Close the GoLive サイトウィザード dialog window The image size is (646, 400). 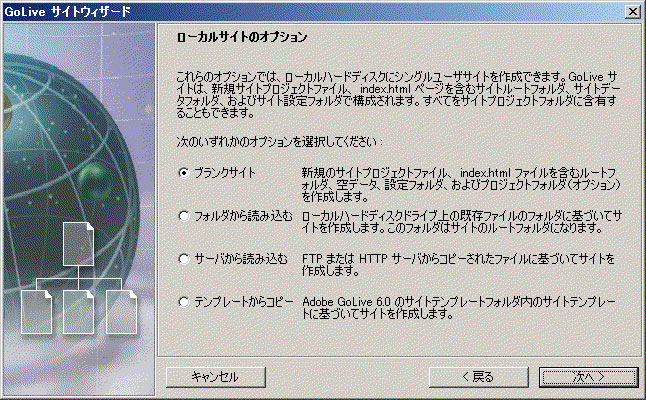[x=632, y=10]
